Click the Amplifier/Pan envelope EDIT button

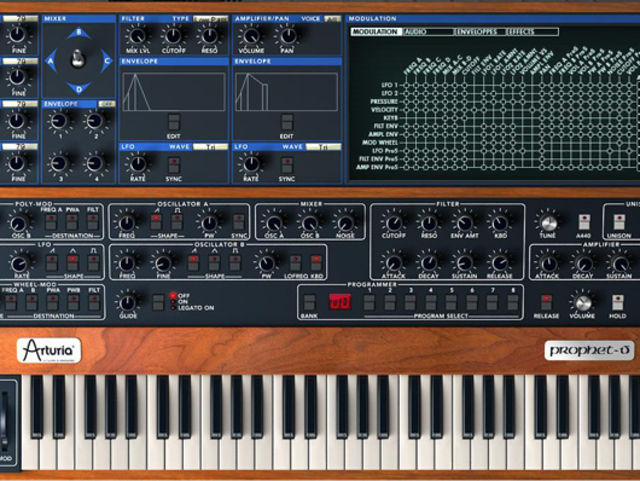click(287, 122)
